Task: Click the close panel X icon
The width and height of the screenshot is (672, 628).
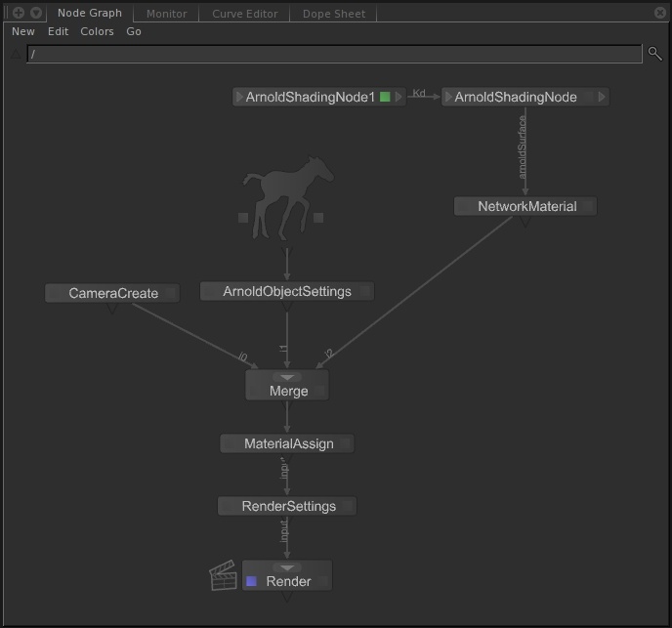Action: 660,13
